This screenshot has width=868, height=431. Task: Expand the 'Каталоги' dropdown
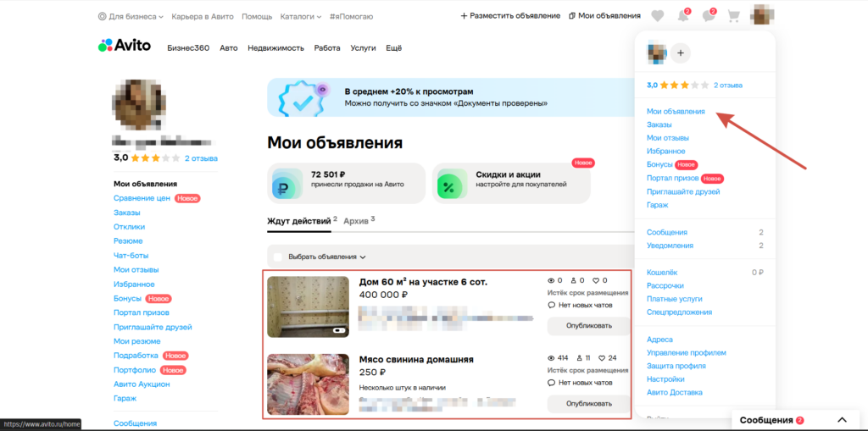point(301,17)
